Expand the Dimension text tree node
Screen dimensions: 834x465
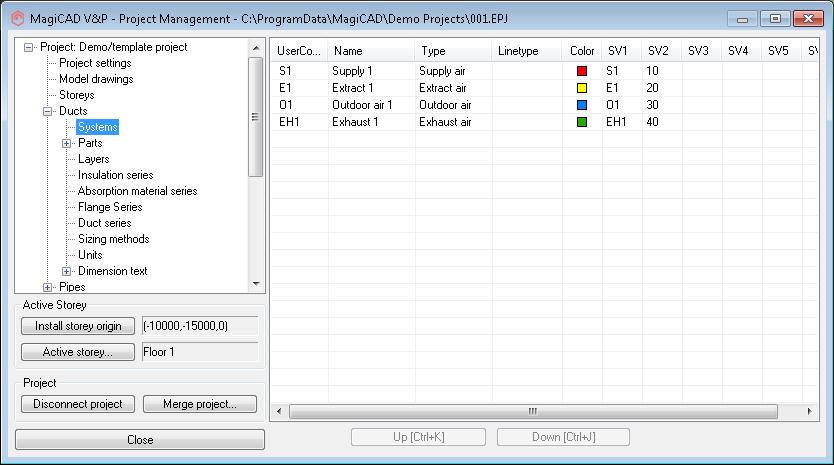[x=66, y=271]
